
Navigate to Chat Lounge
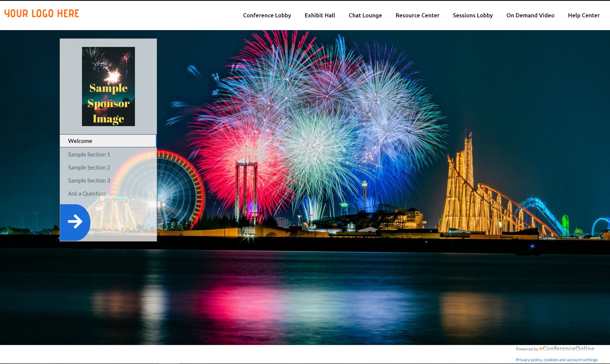point(365,15)
